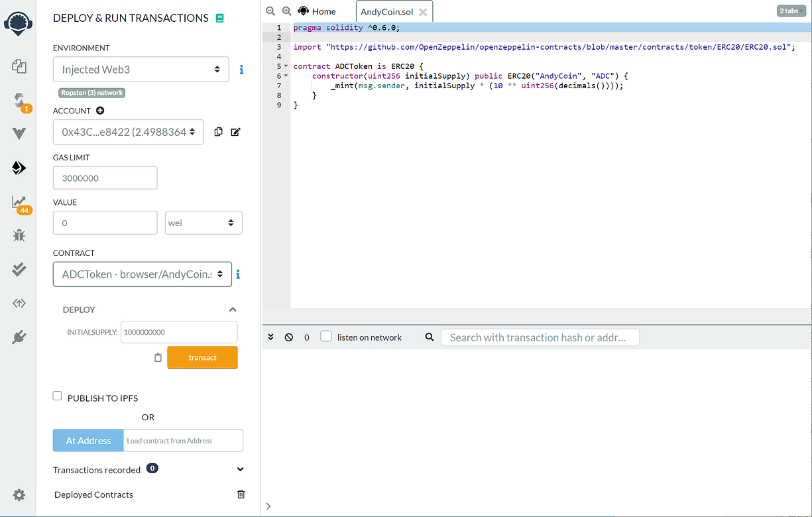This screenshot has width=812, height=517.
Task: Check the Publish to IPFS box
Action: (x=57, y=396)
